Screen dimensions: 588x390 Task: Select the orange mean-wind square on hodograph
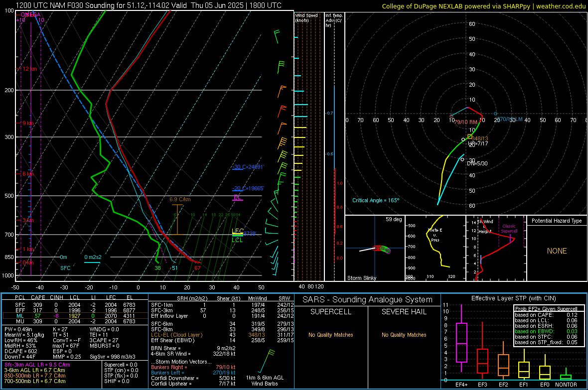[x=470, y=136]
